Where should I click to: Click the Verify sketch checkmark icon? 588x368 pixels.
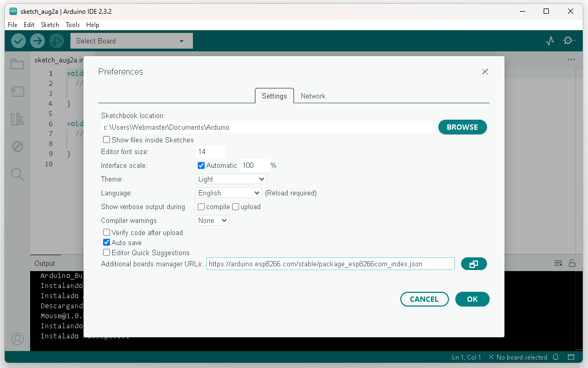pyautogui.click(x=19, y=41)
